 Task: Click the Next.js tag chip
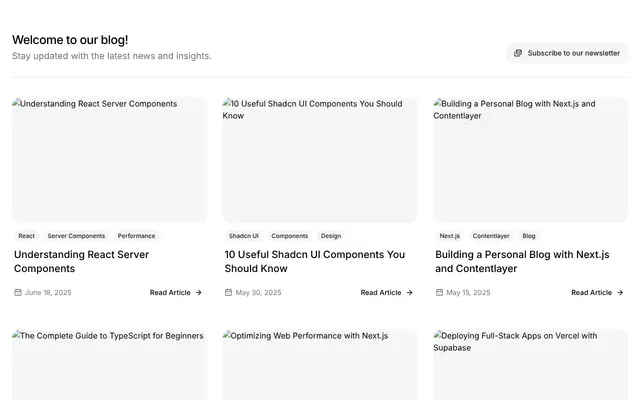[449, 236]
